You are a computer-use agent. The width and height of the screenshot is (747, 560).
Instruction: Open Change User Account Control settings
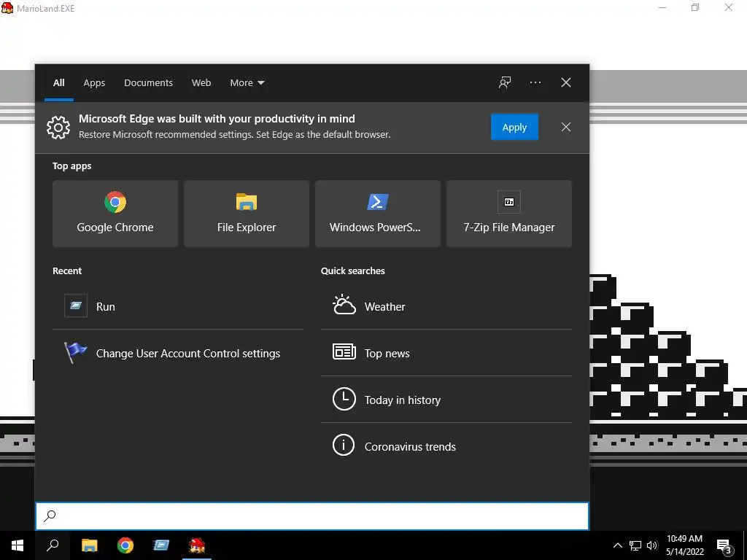click(178, 353)
